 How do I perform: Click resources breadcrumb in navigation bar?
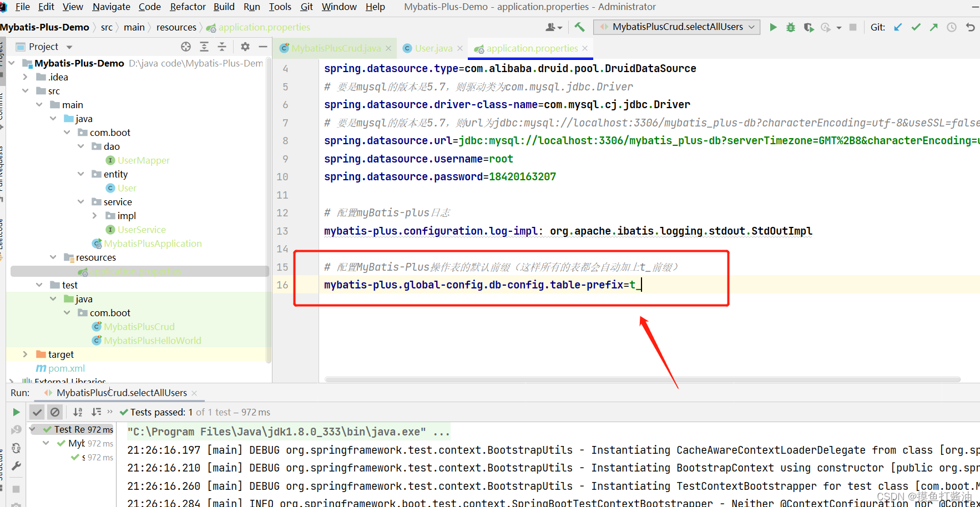click(176, 27)
